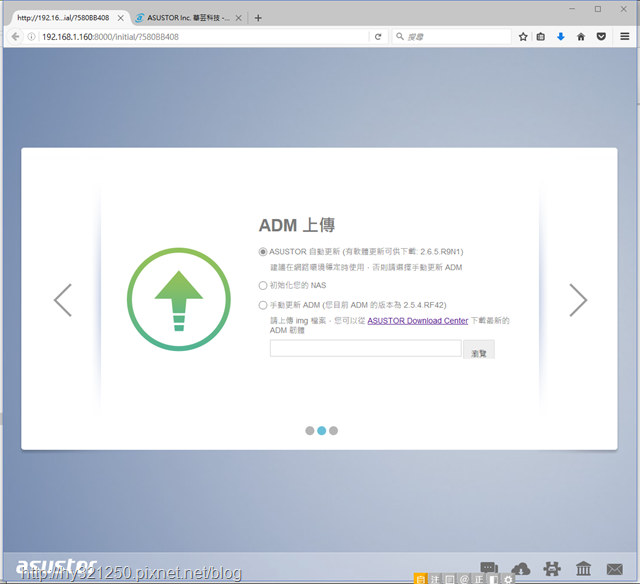Go back with the previous page arrow

[63, 300]
